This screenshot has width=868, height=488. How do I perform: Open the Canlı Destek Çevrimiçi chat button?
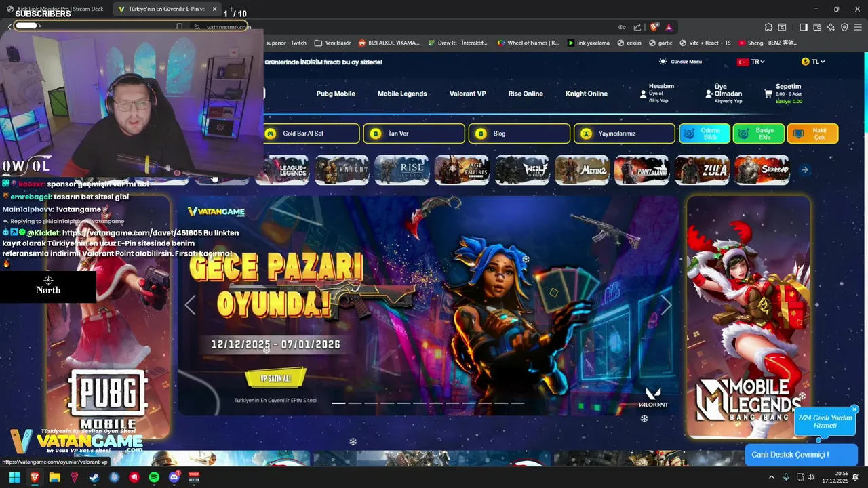click(801, 455)
